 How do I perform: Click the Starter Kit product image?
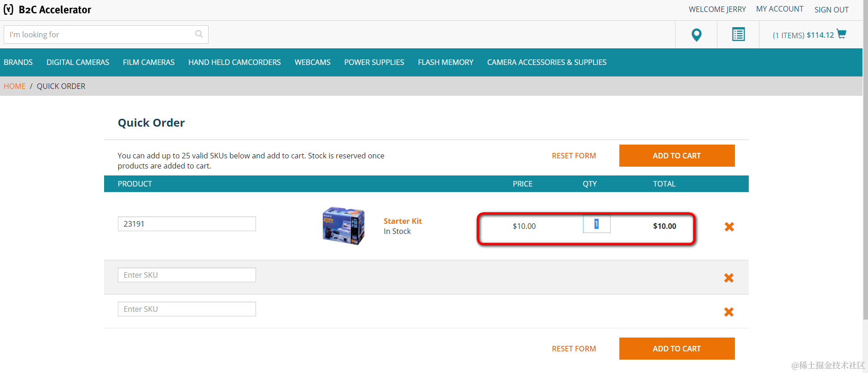coord(344,226)
